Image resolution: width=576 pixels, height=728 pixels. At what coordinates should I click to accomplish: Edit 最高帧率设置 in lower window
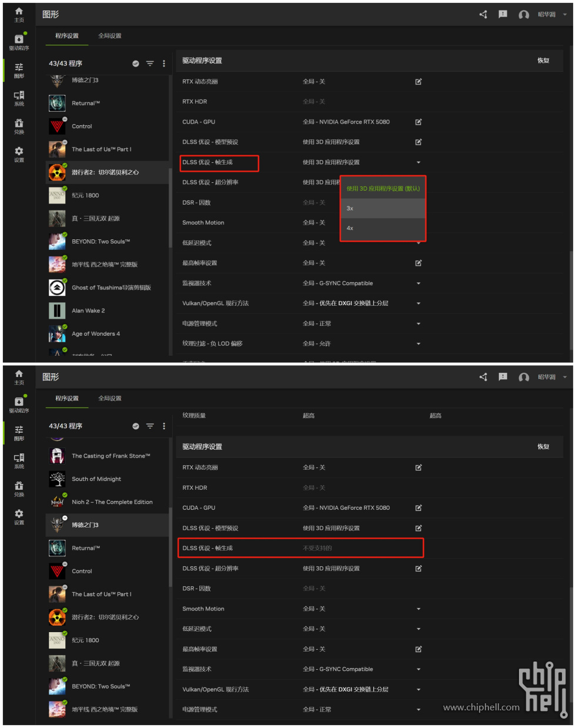click(x=418, y=649)
